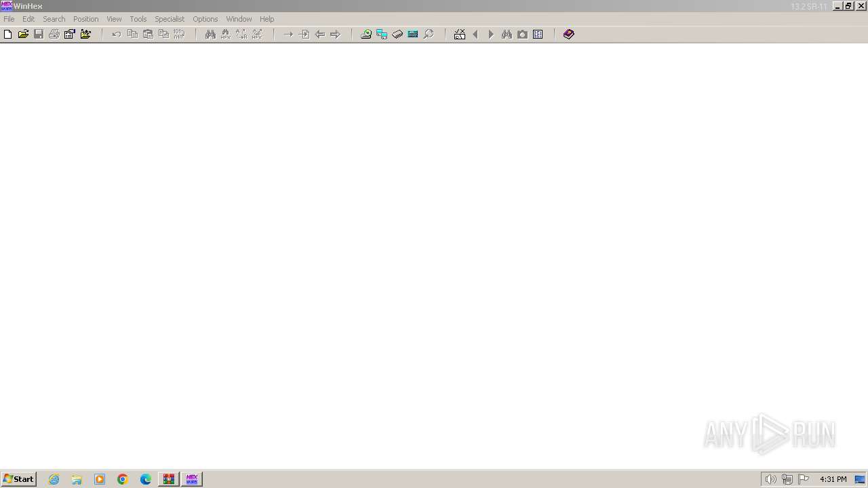Open the Edit menu
This screenshot has height=488, width=868.
coord(28,19)
